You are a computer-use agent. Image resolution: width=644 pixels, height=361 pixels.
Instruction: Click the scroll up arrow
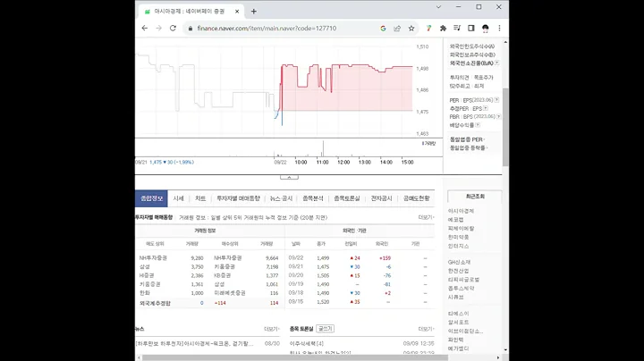[x=505, y=42]
